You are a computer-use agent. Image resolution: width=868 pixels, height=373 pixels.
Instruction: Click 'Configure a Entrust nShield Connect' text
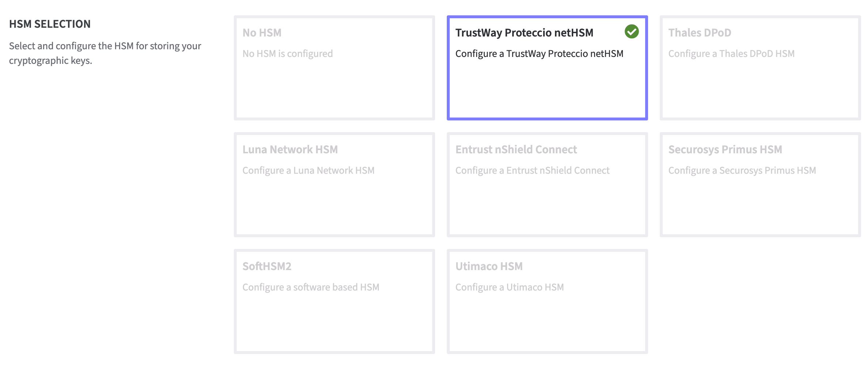pos(532,170)
